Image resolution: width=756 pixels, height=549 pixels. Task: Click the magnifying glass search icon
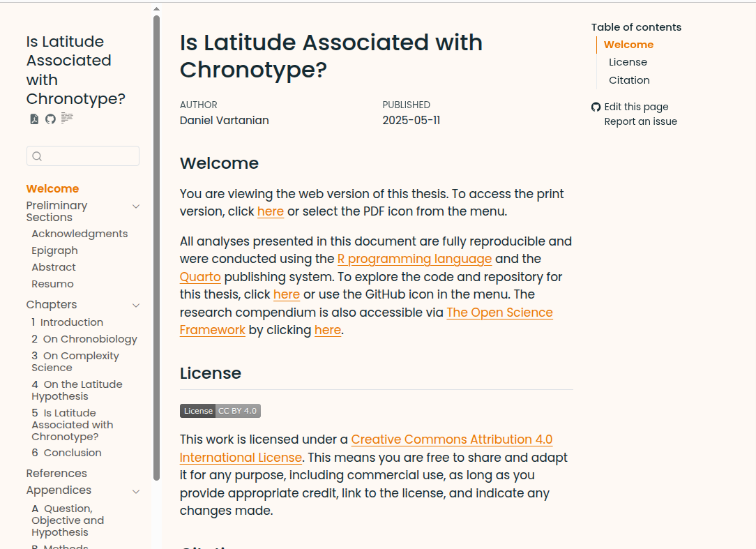pos(38,156)
